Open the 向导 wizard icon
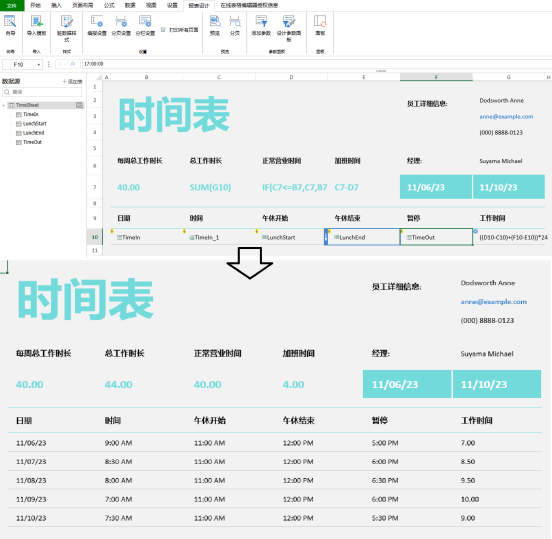This screenshot has width=552, height=539. (x=10, y=22)
